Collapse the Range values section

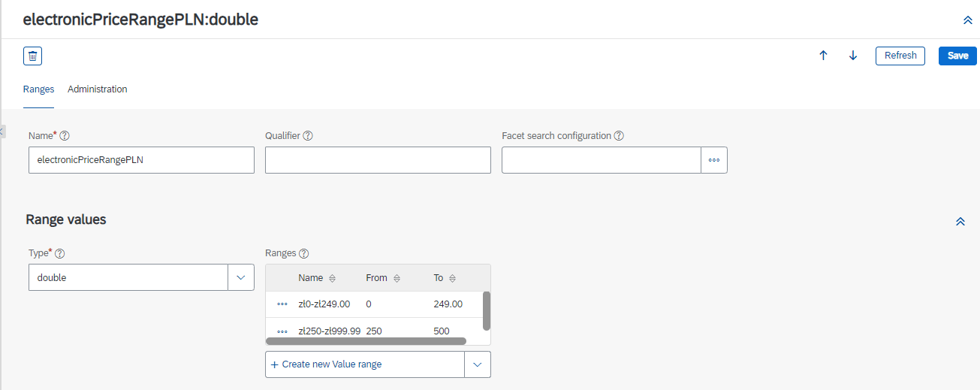click(x=960, y=222)
